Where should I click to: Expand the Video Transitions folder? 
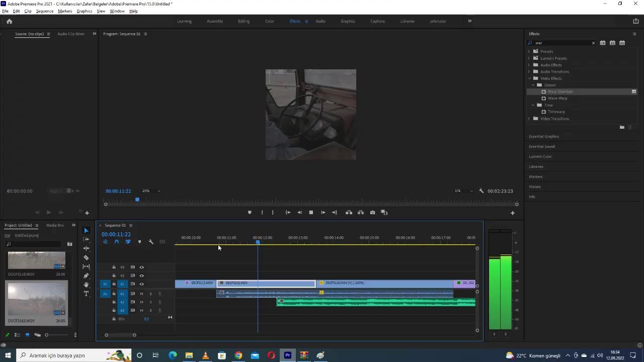529,119
